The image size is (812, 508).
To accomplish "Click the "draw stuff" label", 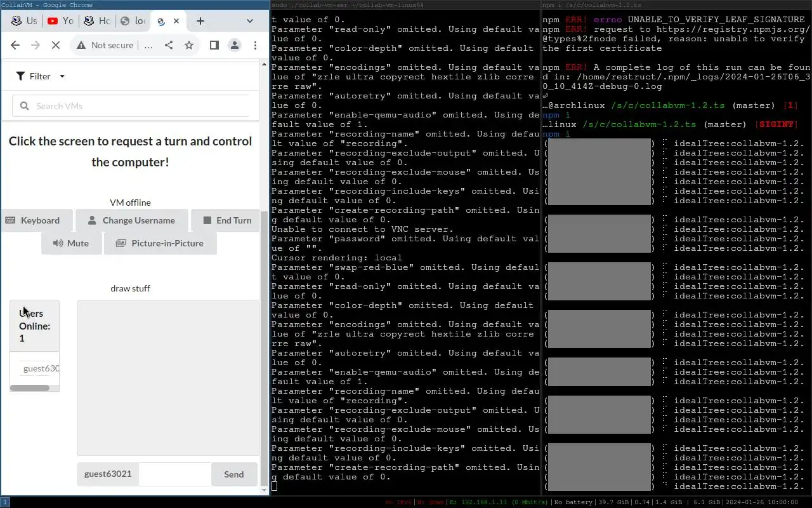I will point(131,288).
